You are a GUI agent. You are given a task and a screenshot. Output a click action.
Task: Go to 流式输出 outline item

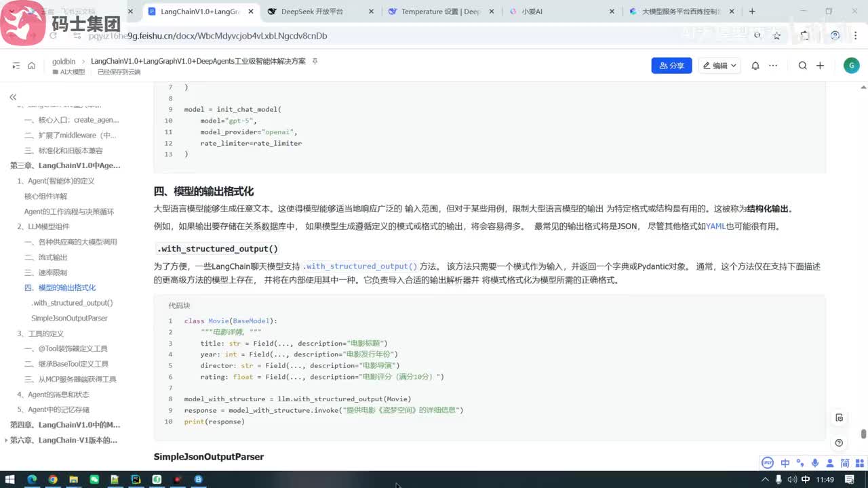point(46,257)
